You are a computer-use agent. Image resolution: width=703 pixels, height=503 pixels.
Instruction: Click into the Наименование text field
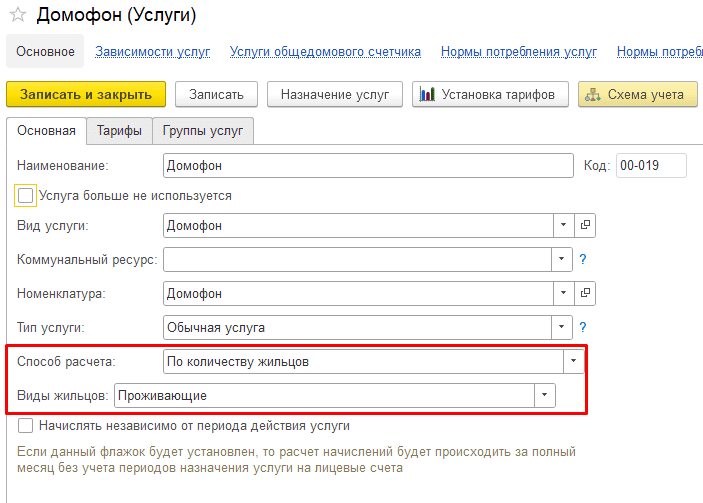368,165
